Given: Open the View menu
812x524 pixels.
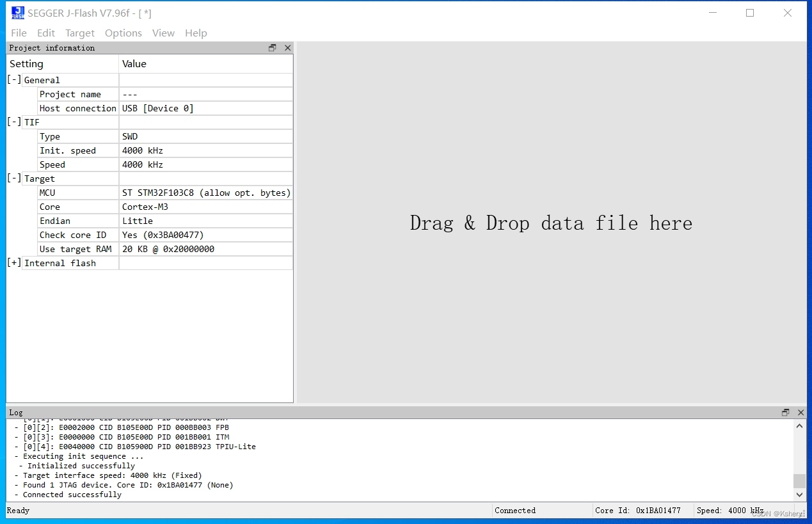Looking at the screenshot, I should [x=163, y=33].
